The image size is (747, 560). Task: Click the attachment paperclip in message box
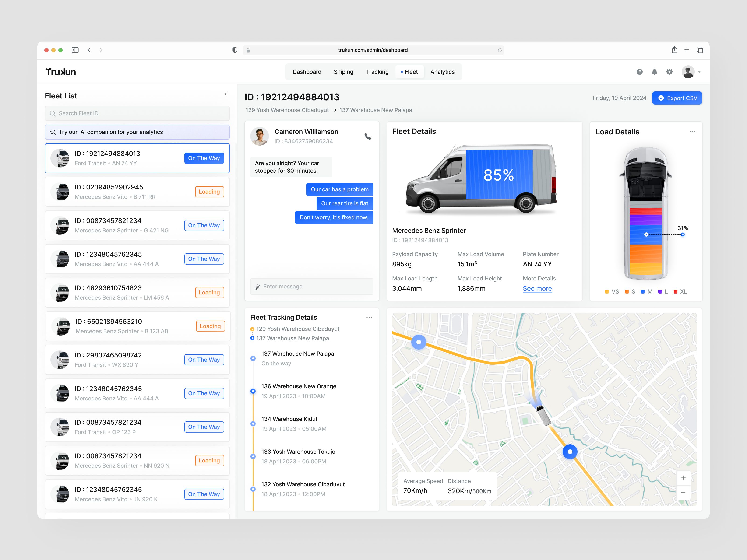(257, 287)
